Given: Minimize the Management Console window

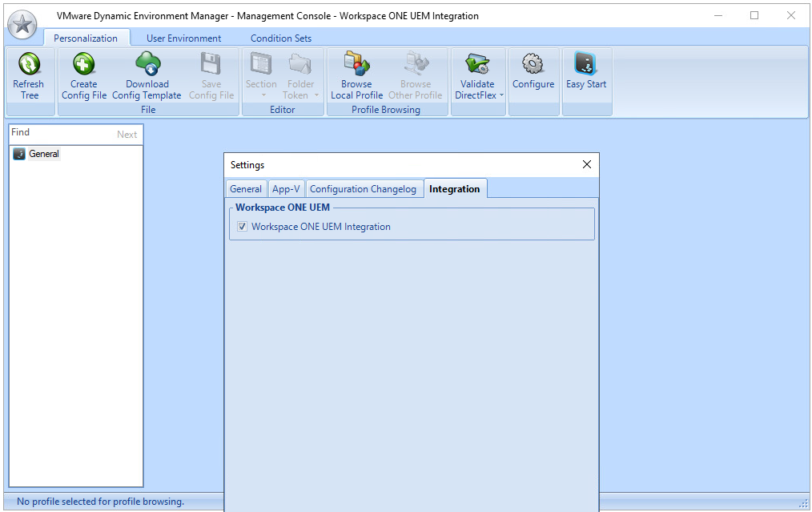Looking at the screenshot, I should coord(718,15).
